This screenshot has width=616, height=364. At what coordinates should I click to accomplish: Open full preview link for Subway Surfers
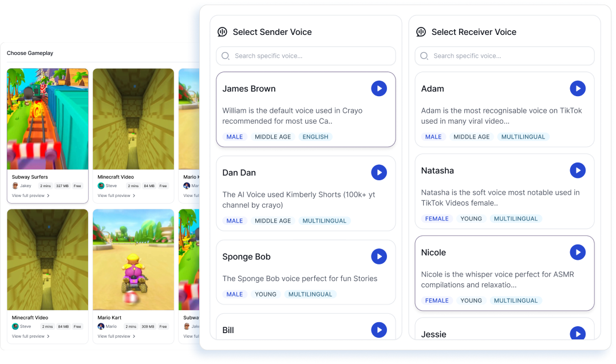point(31,196)
